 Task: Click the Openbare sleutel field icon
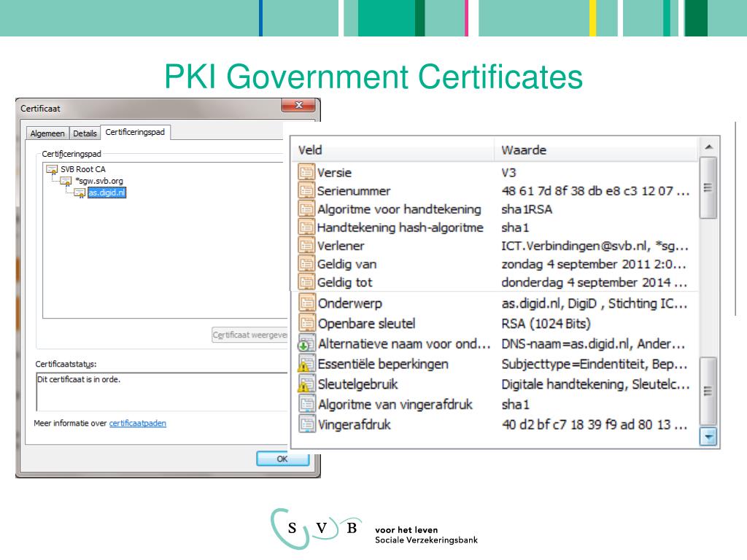pyautogui.click(x=307, y=323)
